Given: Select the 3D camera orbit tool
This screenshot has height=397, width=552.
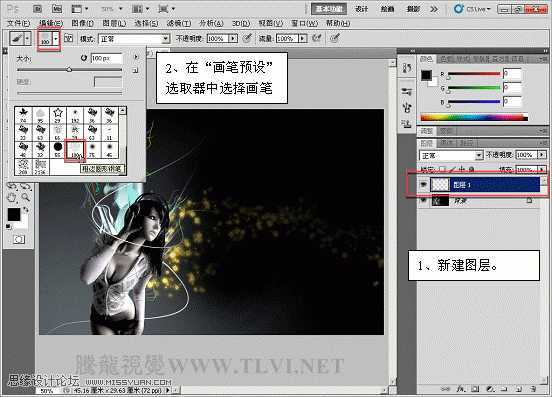Looking at the screenshot, I should [25, 186].
